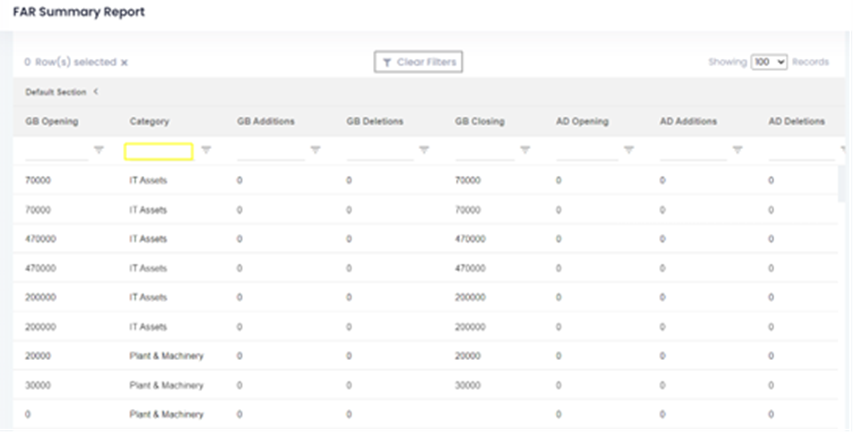Click the 0 Row(s) selected label

pos(70,62)
